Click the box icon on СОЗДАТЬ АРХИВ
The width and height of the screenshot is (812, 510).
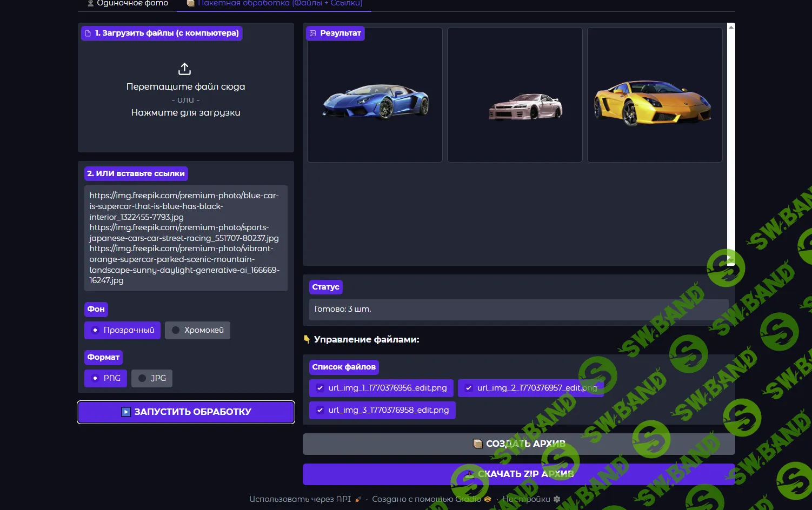tap(477, 444)
